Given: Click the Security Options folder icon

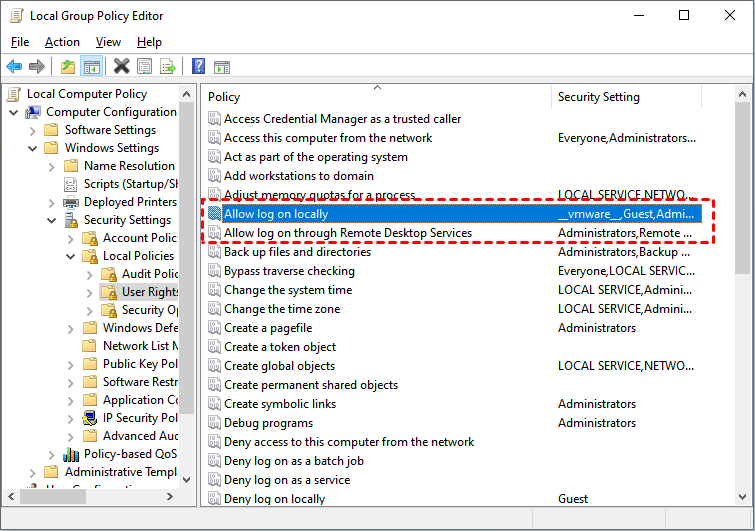Looking at the screenshot, I should 109,310.
